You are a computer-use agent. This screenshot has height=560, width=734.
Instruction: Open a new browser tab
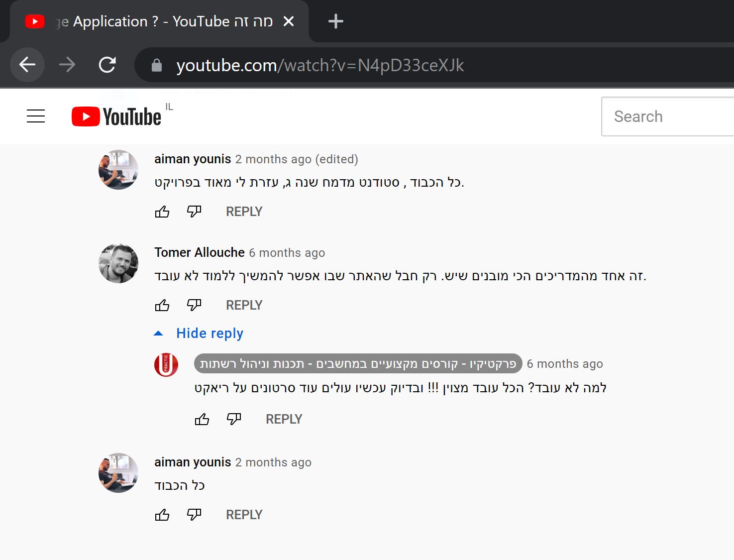click(x=336, y=21)
